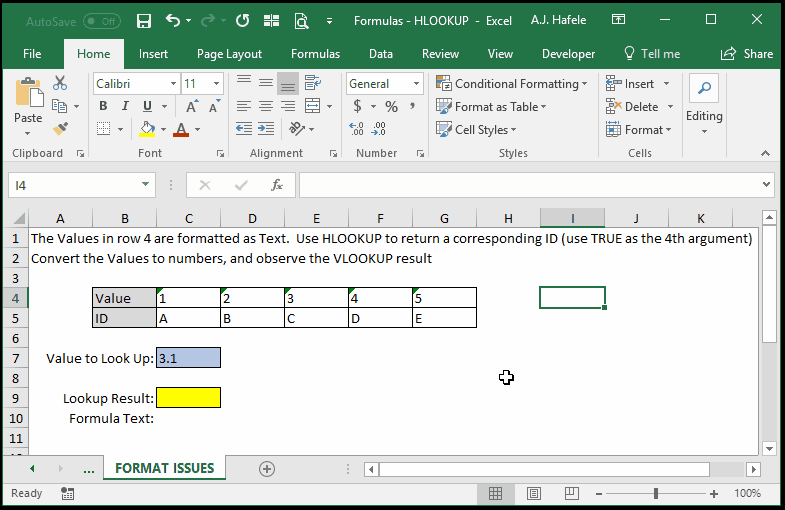Switch to Page Layout tab
785x510 pixels.
click(x=229, y=54)
